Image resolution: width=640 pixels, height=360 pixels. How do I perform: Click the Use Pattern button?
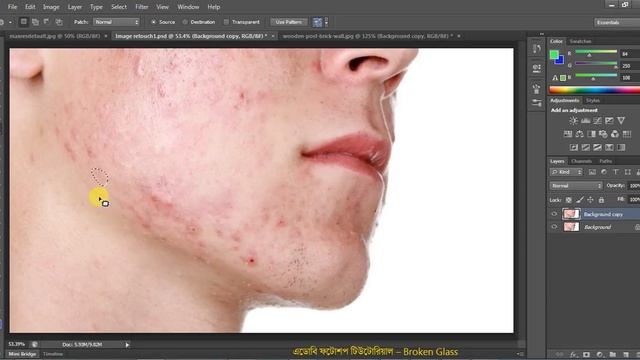pos(289,22)
